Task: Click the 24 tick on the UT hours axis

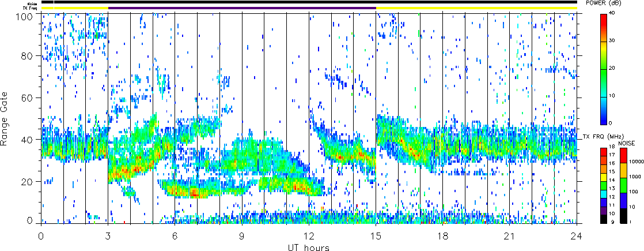Action: [577, 236]
